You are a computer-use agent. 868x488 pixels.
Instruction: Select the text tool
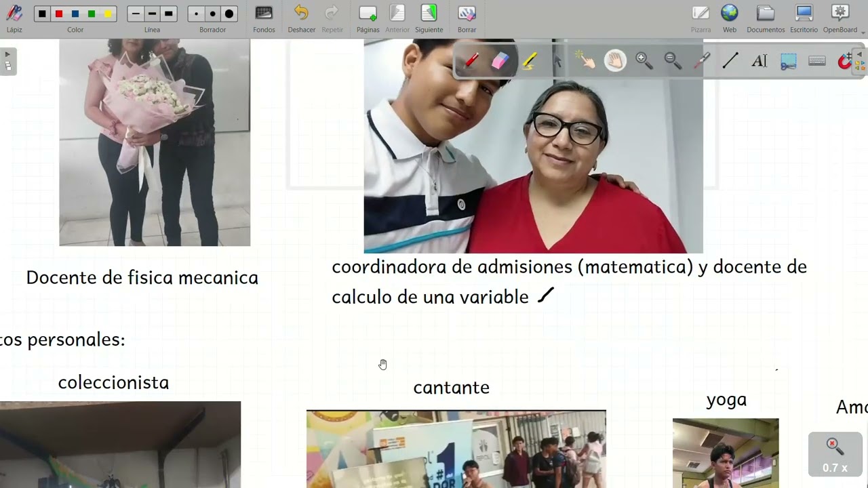(x=759, y=61)
